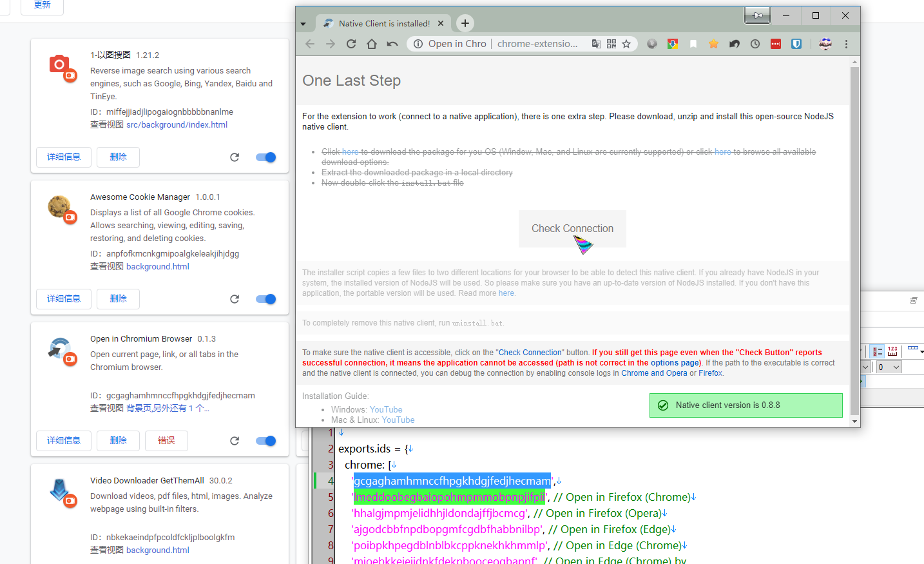Click the undo closed tab arrow icon
This screenshot has width=924, height=564.
(x=392, y=44)
